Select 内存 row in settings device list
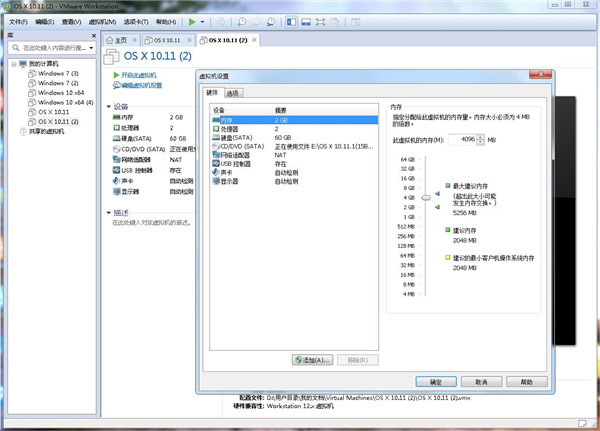Screen dimensions: 600x431 tap(294, 120)
